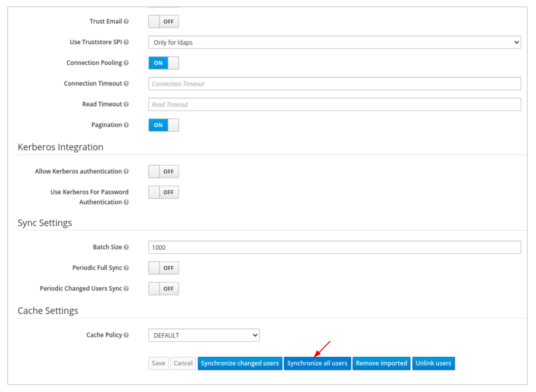Click Periodic Full Sync help icon
536x392 pixels.
tap(126, 268)
